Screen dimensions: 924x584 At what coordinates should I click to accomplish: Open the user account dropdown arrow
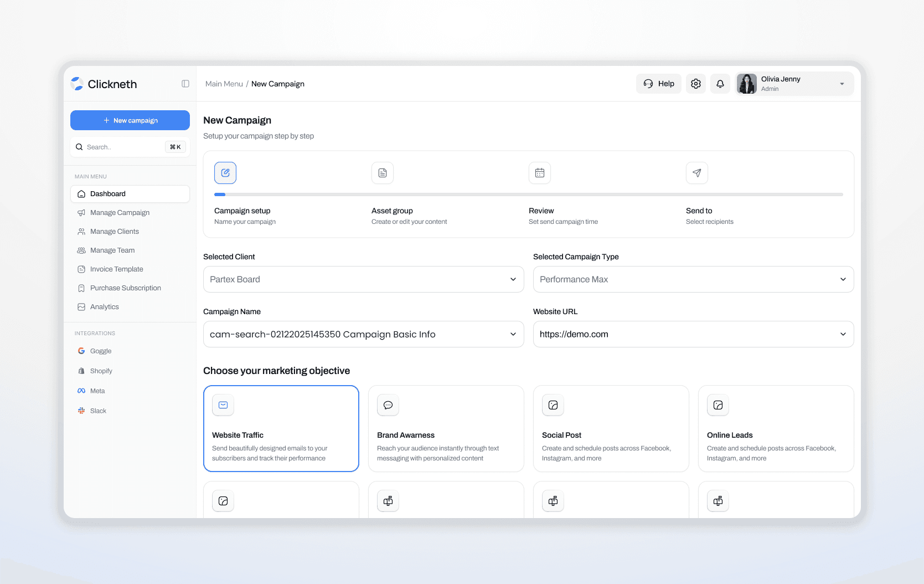click(842, 84)
